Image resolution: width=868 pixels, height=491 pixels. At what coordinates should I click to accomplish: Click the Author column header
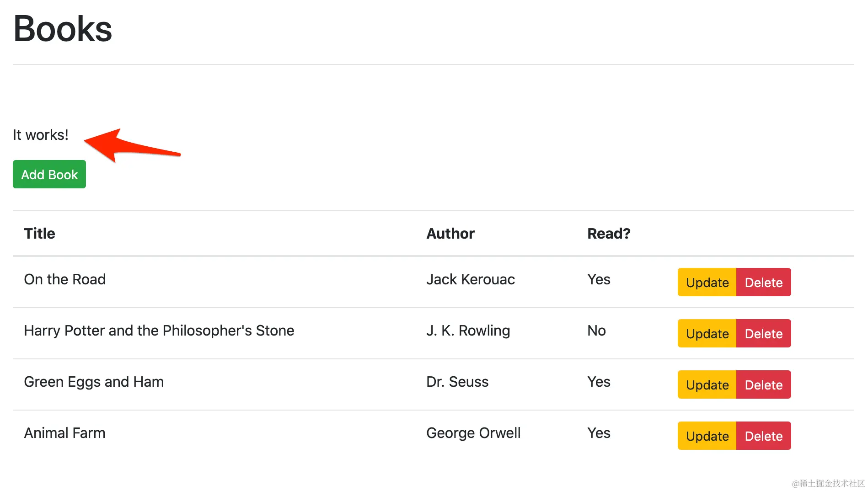[450, 234]
